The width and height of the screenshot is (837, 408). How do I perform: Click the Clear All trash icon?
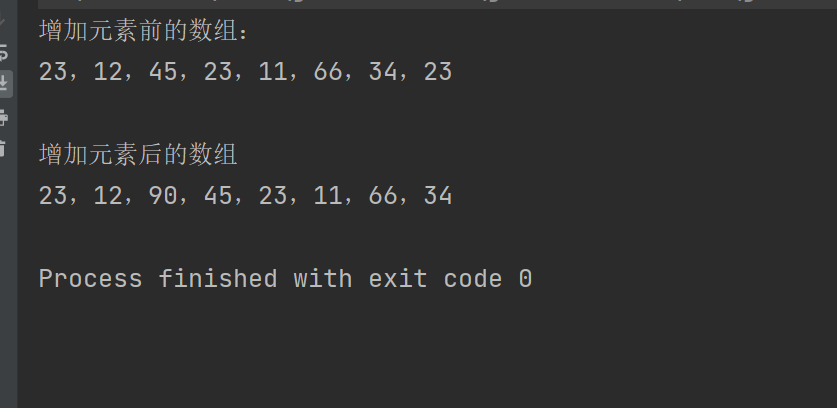click(x=4, y=148)
